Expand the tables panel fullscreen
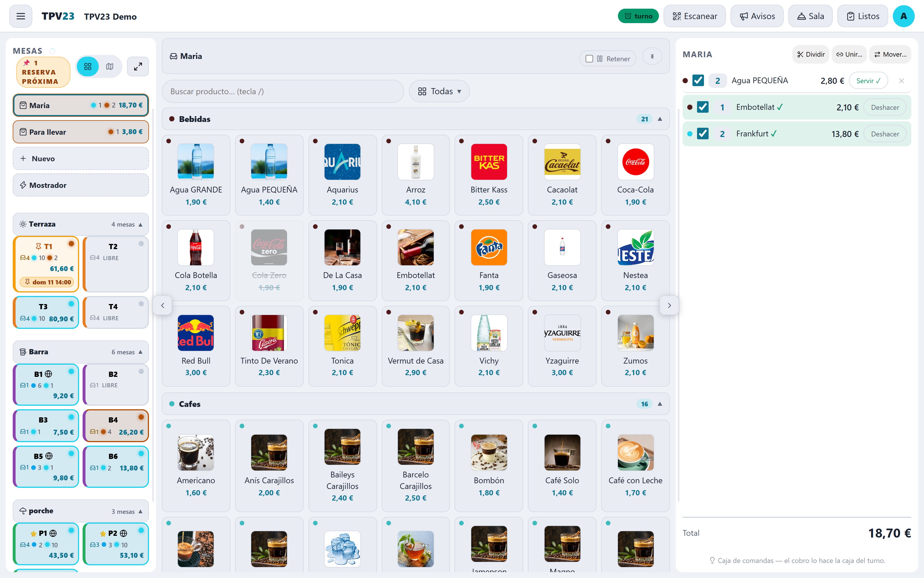Screen dimensions: 924x578 point(138,66)
